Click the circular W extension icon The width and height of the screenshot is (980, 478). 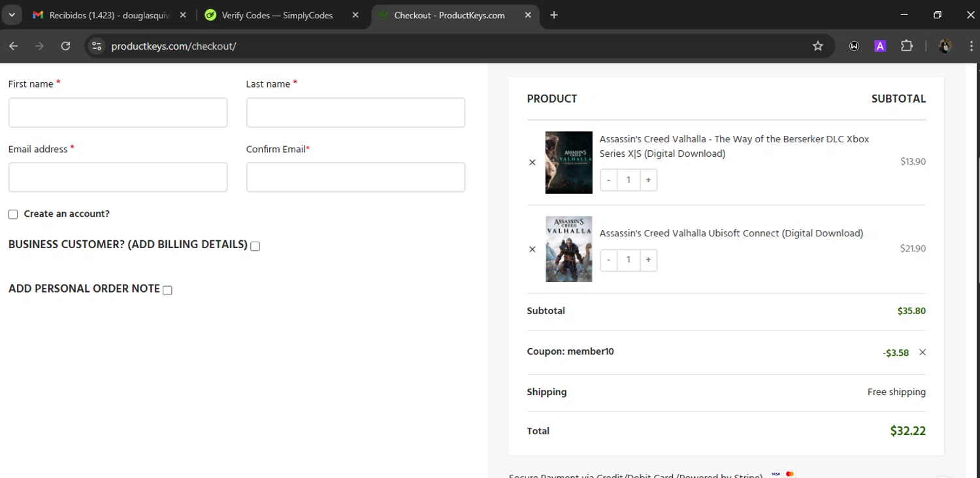coord(854,46)
